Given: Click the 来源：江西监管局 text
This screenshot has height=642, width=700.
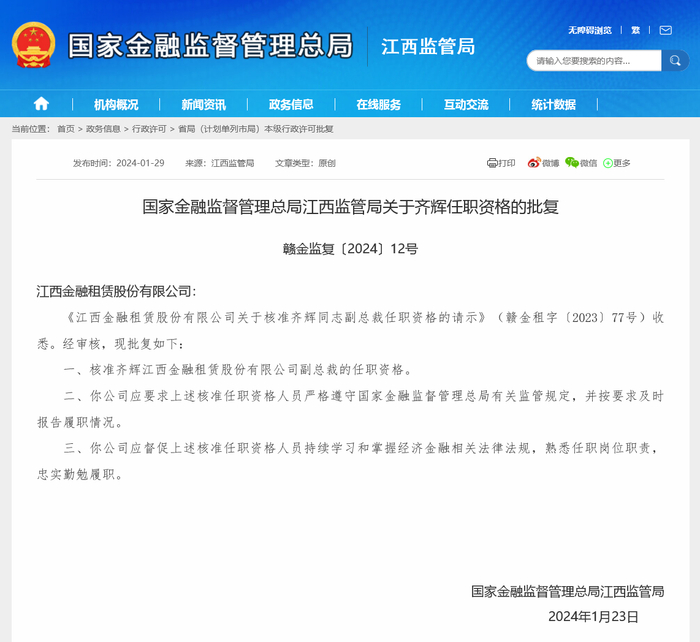Looking at the screenshot, I should (220, 163).
